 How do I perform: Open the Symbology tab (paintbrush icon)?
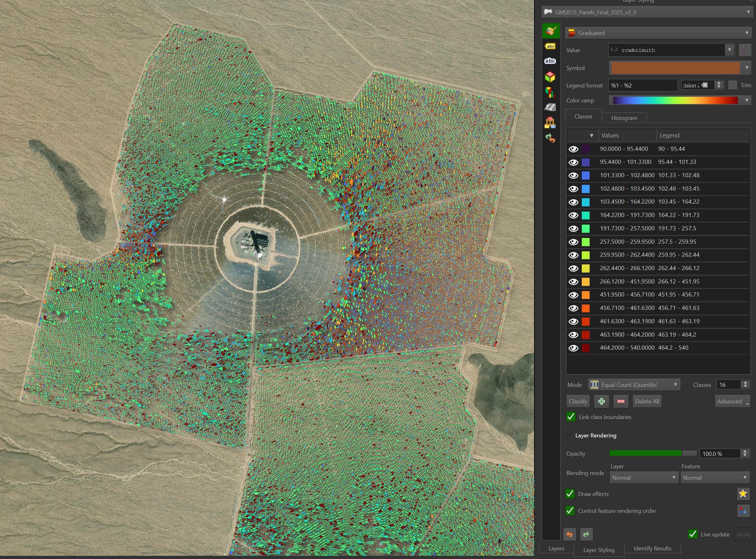(551, 31)
